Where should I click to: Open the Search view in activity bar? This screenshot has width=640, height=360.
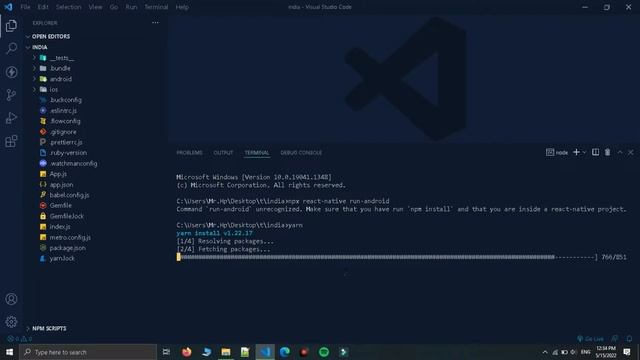pyautogui.click(x=11, y=49)
